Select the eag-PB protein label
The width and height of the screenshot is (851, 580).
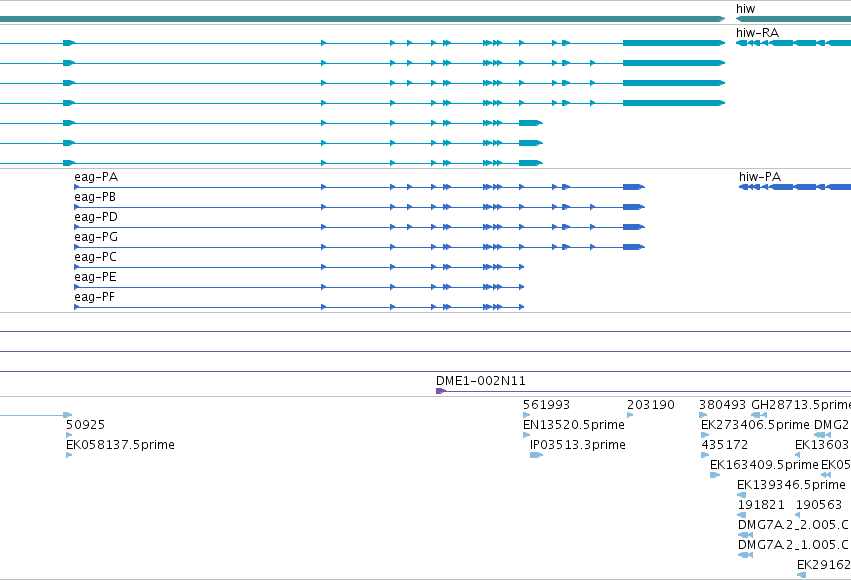pos(95,197)
